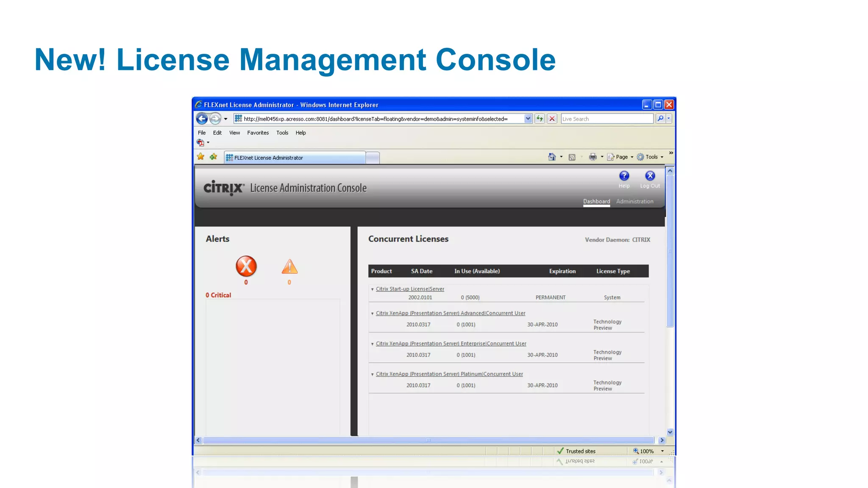The height and width of the screenshot is (488, 868).
Task: Click the horizontal scrollbar thumb
Action: 428,440
